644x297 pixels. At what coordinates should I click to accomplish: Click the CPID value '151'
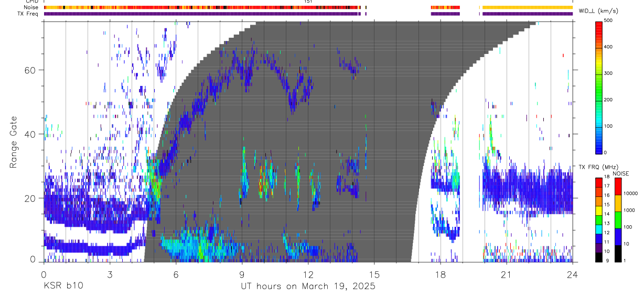[x=308, y=2]
